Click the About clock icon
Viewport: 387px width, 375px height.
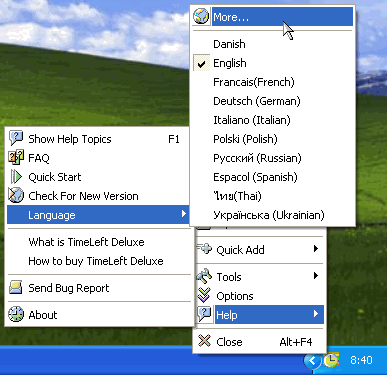click(x=16, y=314)
